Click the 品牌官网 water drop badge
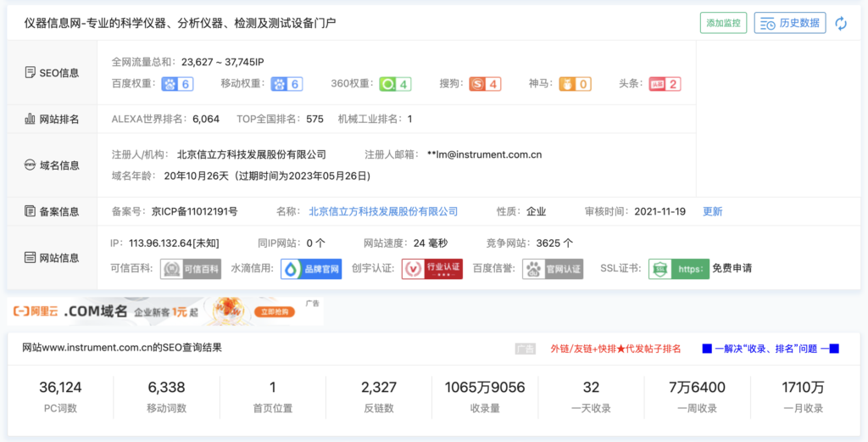This screenshot has height=442, width=868. tap(311, 269)
